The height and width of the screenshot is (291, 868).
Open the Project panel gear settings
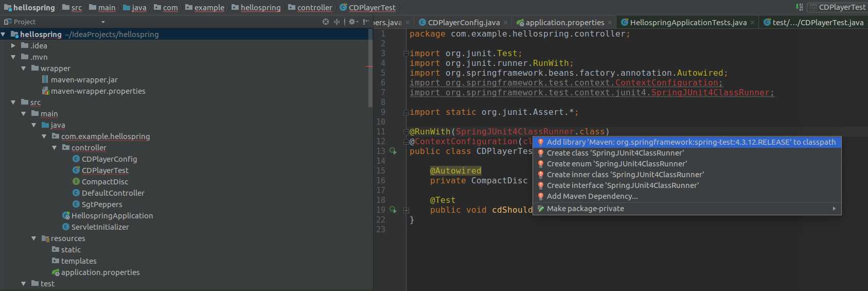353,22
